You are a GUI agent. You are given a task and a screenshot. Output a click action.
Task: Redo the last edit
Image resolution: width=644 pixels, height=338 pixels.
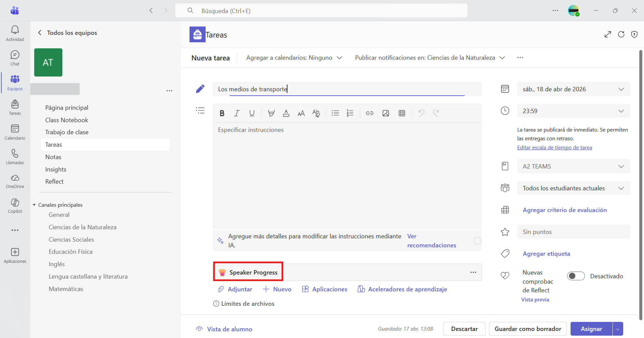(x=436, y=113)
